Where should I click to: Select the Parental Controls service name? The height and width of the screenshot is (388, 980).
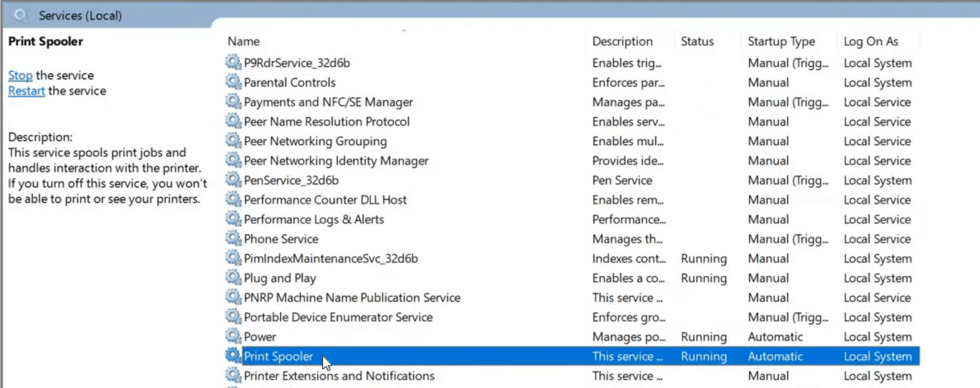[x=290, y=82]
